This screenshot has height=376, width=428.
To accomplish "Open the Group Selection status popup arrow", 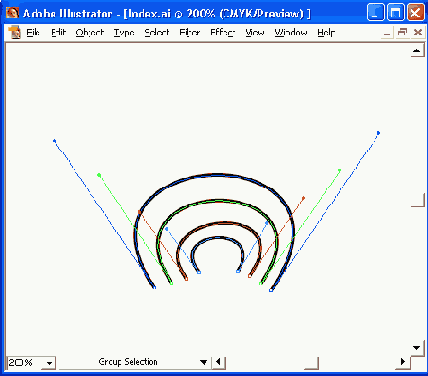I will pyautogui.click(x=203, y=362).
